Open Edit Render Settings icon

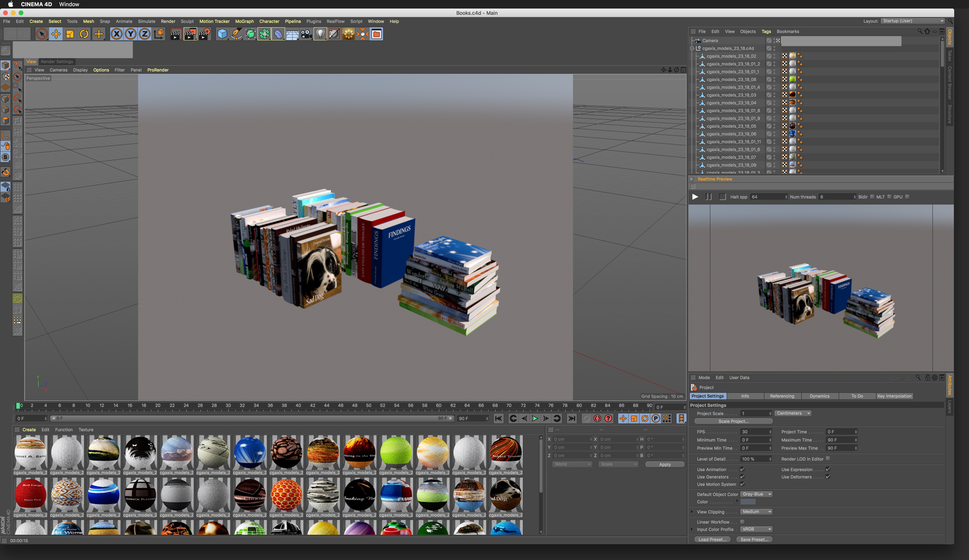[204, 34]
